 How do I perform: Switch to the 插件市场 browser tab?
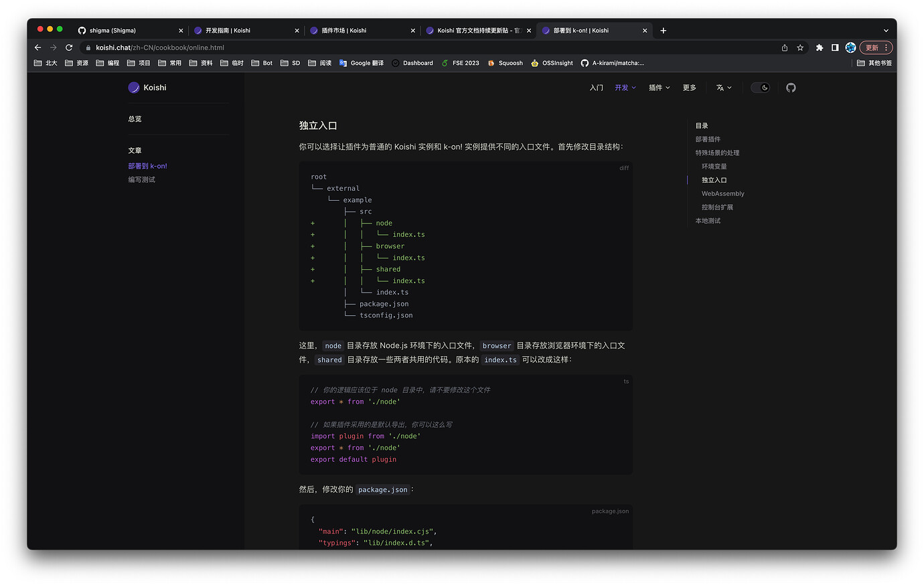pos(348,30)
